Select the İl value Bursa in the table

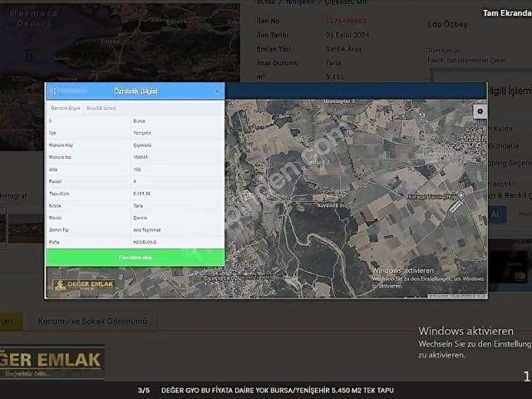139,121
